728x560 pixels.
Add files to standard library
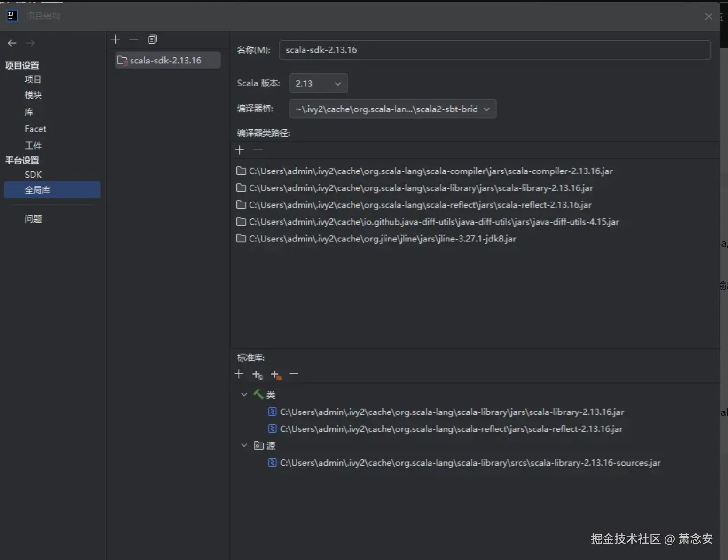pos(239,374)
